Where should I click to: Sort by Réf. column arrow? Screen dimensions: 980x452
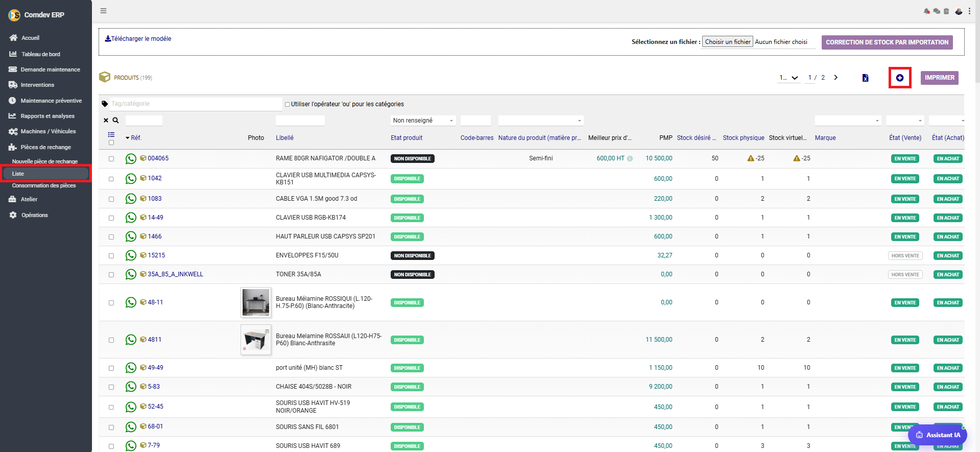[128, 138]
